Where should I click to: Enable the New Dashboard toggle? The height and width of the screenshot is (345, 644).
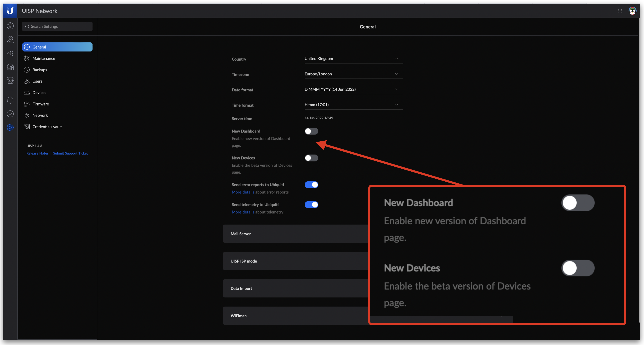[x=311, y=131]
